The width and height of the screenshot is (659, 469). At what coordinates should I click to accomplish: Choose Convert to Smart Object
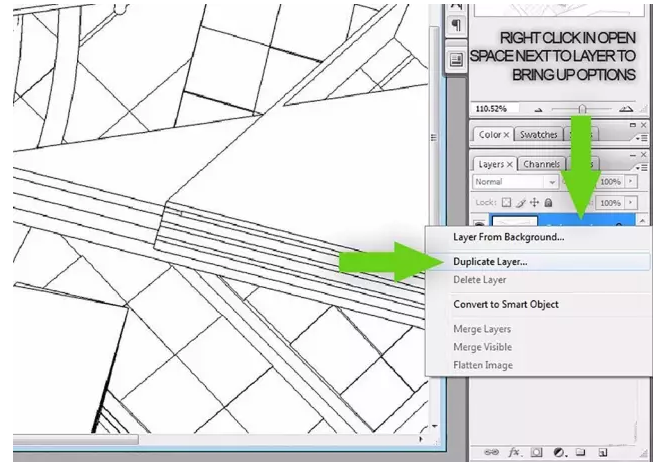click(x=538, y=304)
